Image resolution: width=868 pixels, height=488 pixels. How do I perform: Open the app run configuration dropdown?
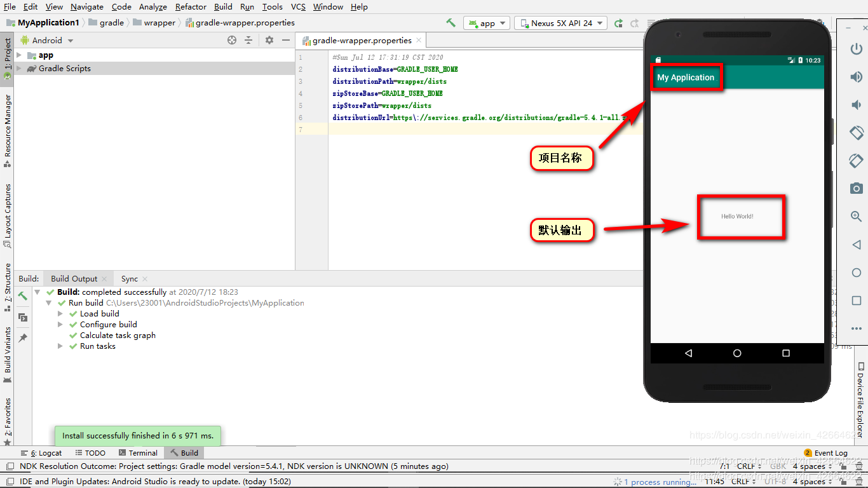click(x=487, y=23)
